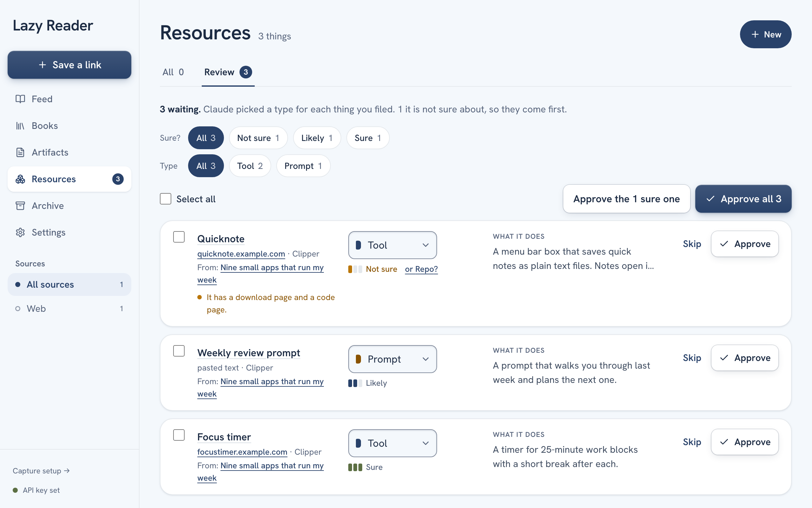Click the Resources shapes icon in sidebar
This screenshot has height=508, width=812.
(20, 179)
